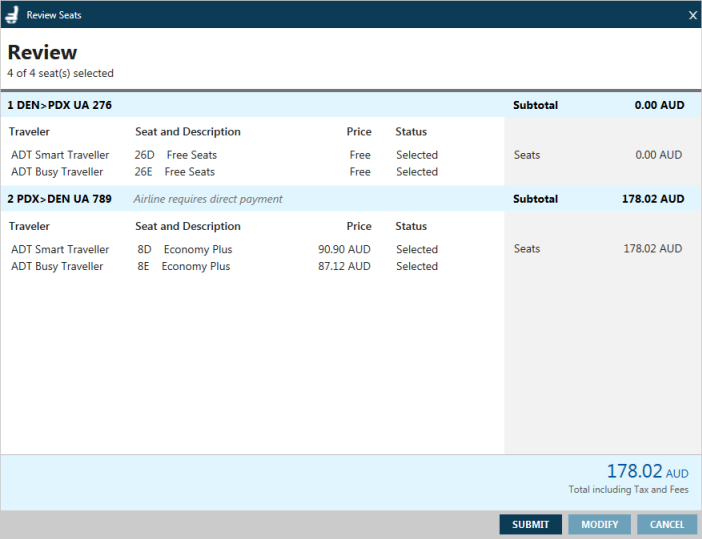Viewport: 702px width, 539px height.
Task: Select seat 8D Economy Plus row
Action: (x=184, y=249)
